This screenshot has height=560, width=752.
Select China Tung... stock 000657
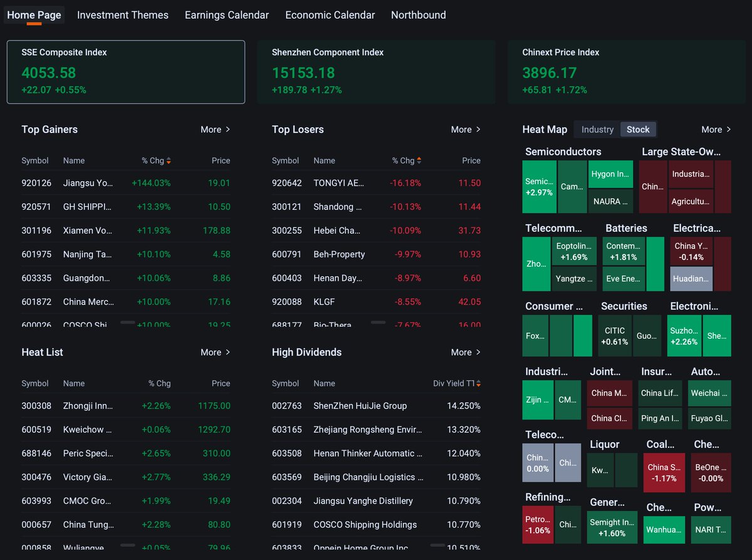126,525
